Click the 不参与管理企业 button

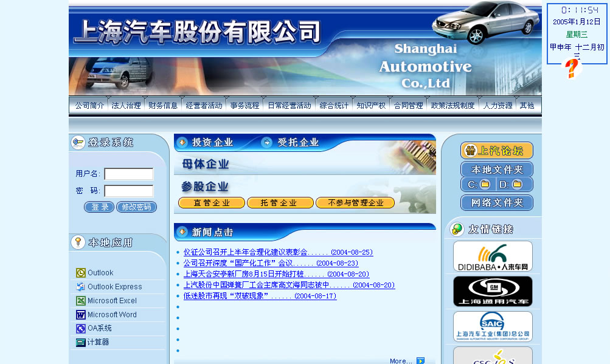[355, 202]
